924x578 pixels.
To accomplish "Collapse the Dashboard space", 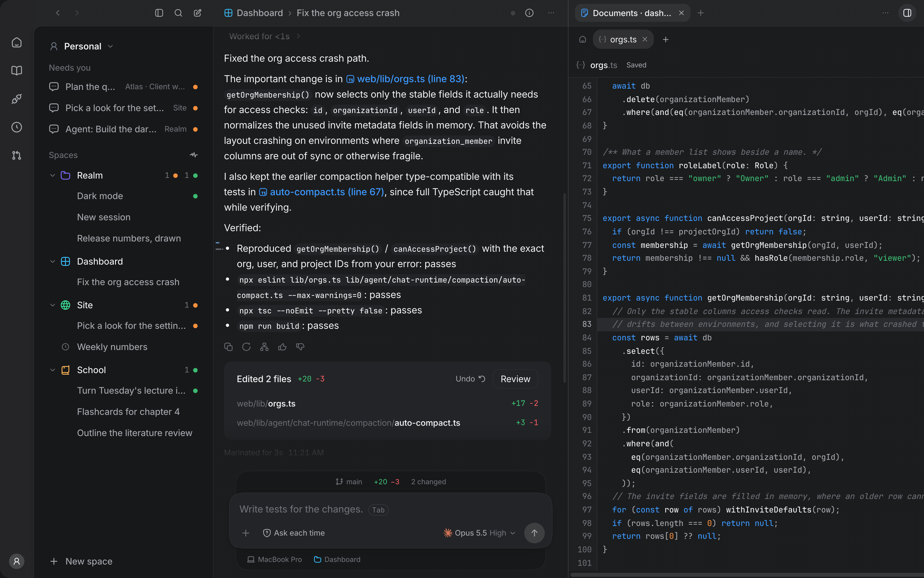I will (x=53, y=261).
